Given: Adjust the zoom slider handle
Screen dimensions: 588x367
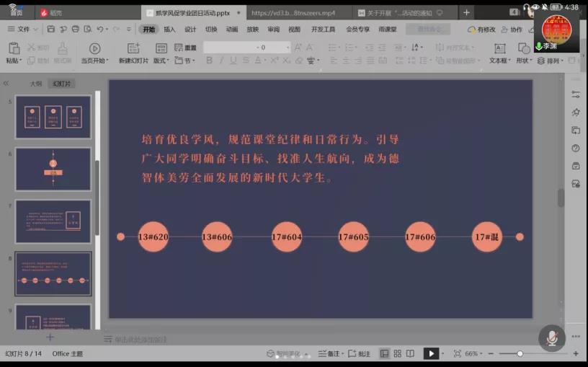Looking at the screenshot, I should tap(520, 353).
